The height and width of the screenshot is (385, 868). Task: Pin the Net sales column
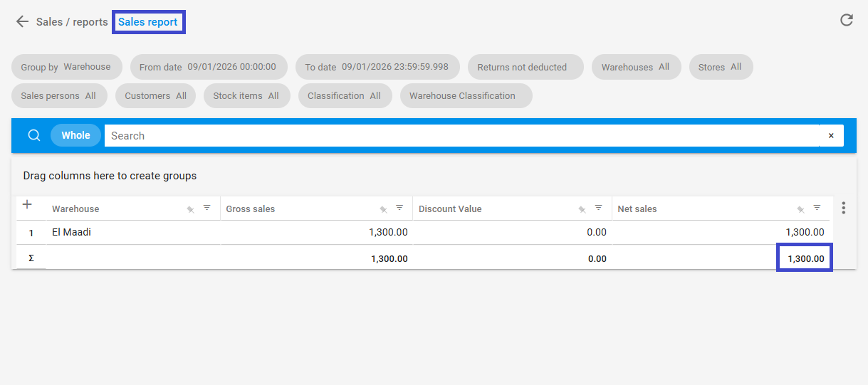(800, 209)
